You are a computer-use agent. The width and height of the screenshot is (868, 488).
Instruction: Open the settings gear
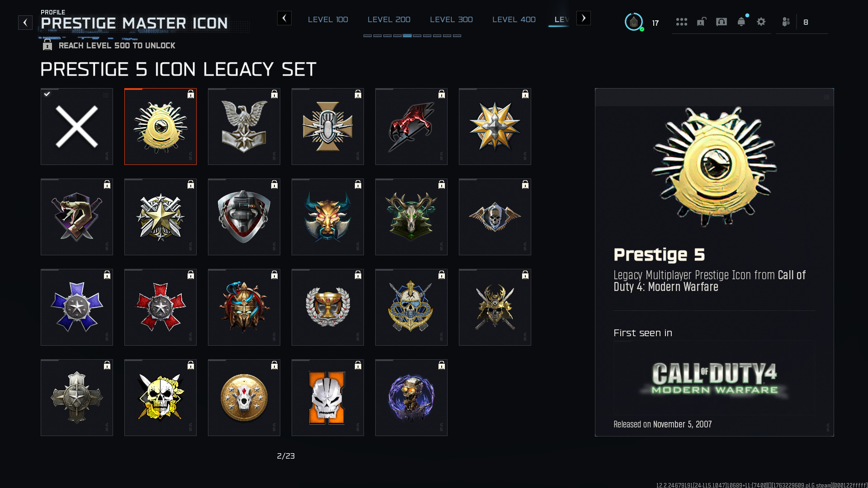click(761, 22)
